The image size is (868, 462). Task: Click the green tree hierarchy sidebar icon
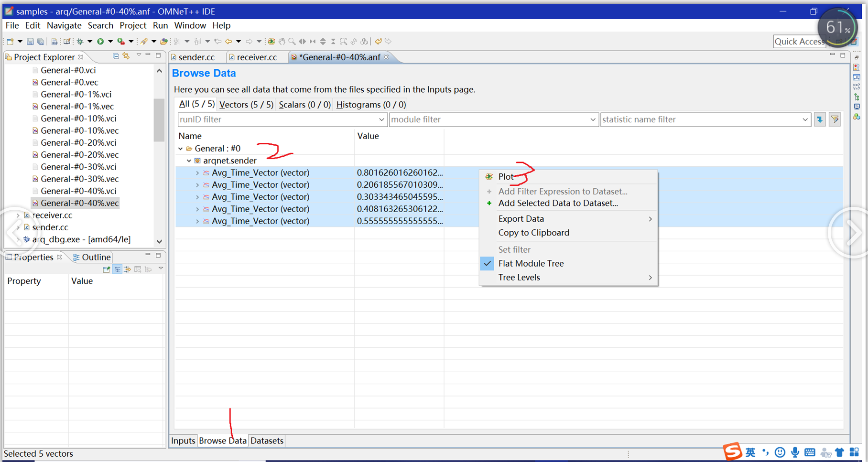857,97
